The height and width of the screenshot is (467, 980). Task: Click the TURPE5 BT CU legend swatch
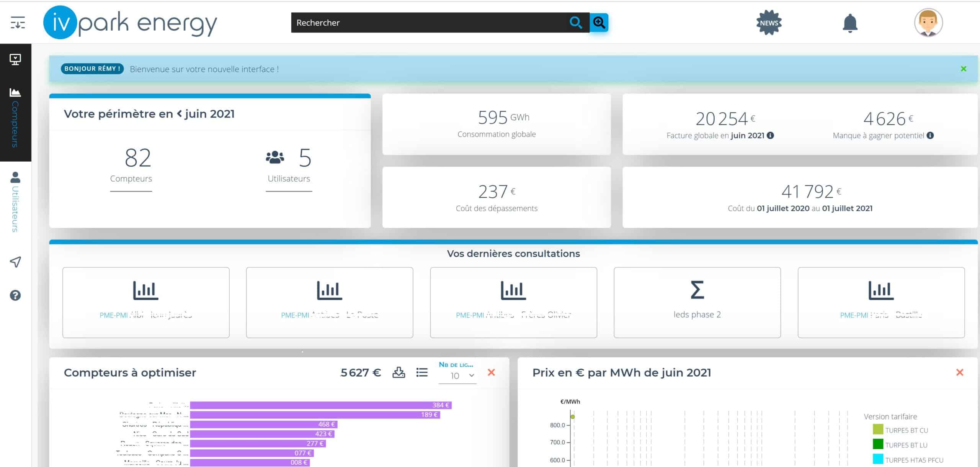(x=878, y=429)
